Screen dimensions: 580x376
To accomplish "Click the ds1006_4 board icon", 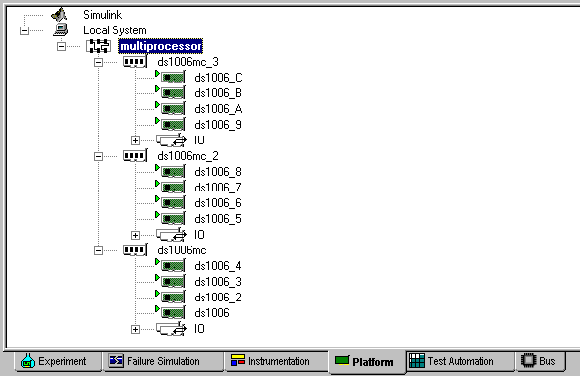I will tap(170, 265).
